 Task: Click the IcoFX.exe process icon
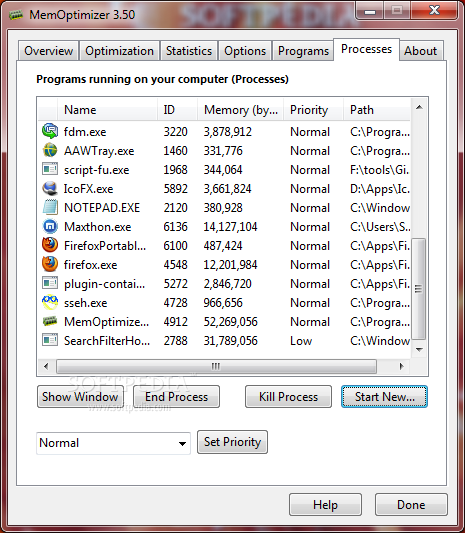[50, 188]
